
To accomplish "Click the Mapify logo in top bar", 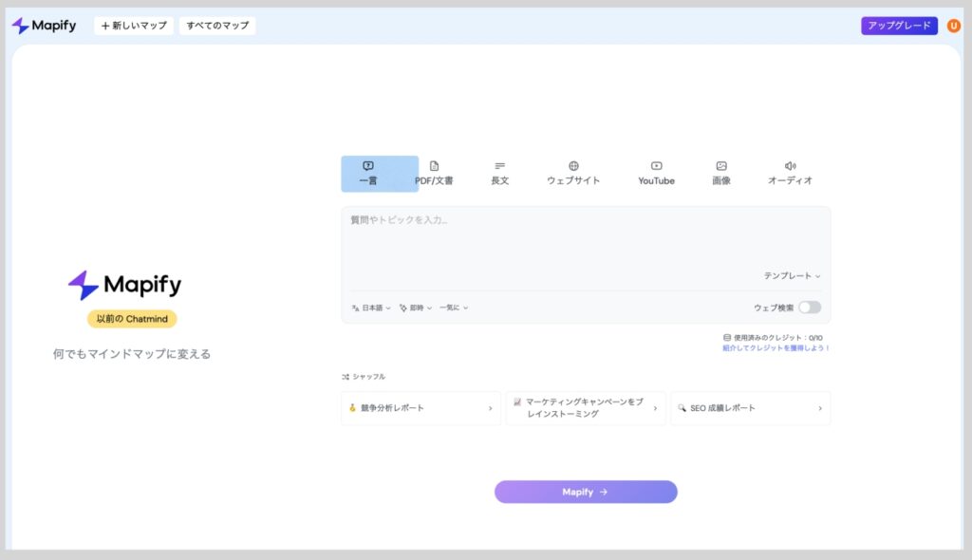I will (44, 26).
